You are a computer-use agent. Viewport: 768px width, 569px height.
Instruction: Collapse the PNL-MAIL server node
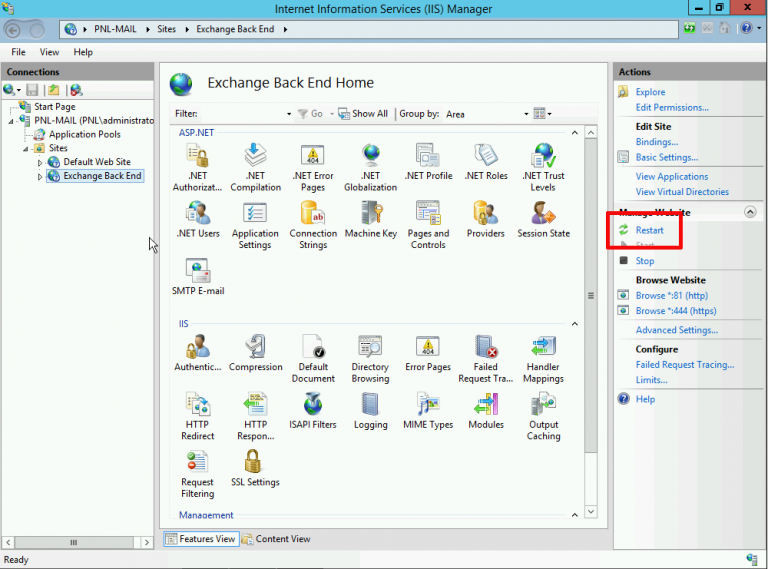pyautogui.click(x=11, y=121)
